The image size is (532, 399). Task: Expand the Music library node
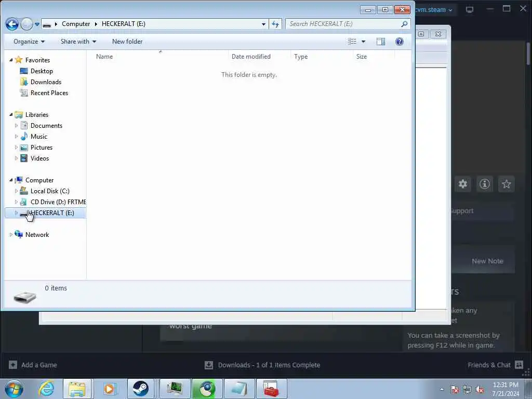pos(16,137)
